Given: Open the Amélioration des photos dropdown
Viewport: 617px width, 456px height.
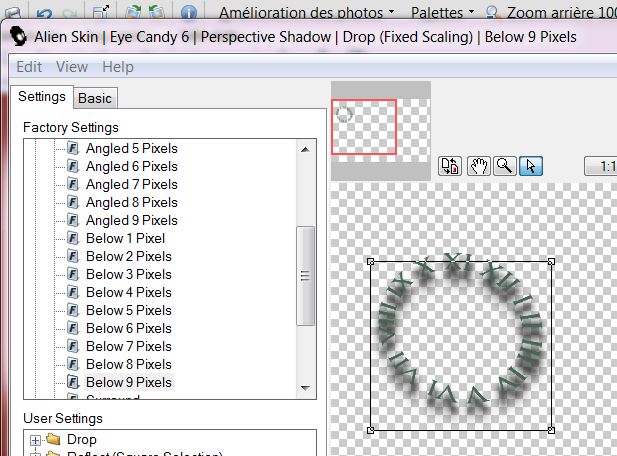Looking at the screenshot, I should tap(307, 13).
